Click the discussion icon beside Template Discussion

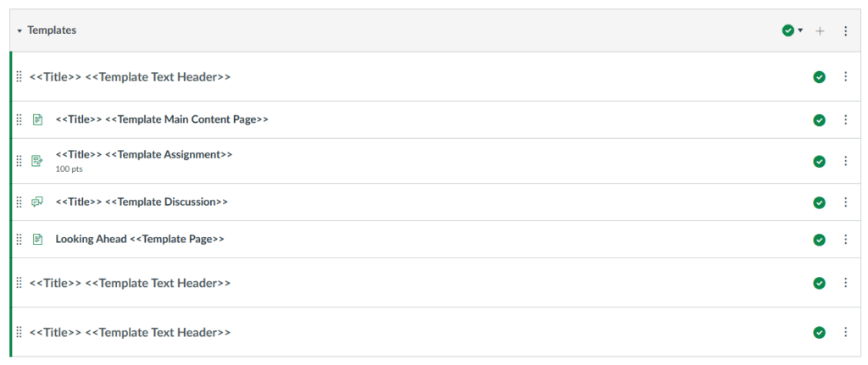pyautogui.click(x=37, y=202)
